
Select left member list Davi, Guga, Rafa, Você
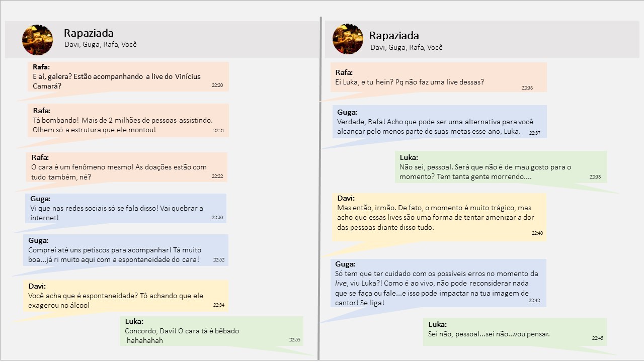pyautogui.click(x=101, y=44)
